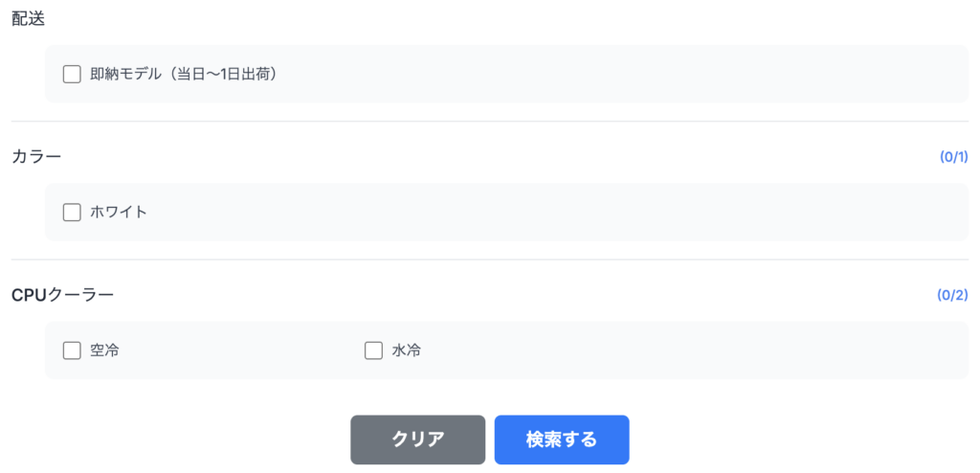Tick the ホワイト color checkbox
This screenshot has width=980, height=473.
click(x=72, y=213)
